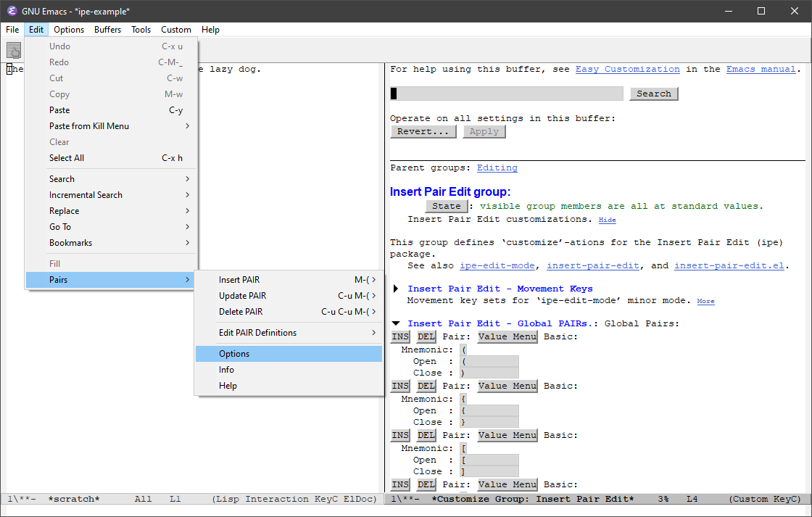Open the Tools menu
812x517 pixels.
click(141, 30)
